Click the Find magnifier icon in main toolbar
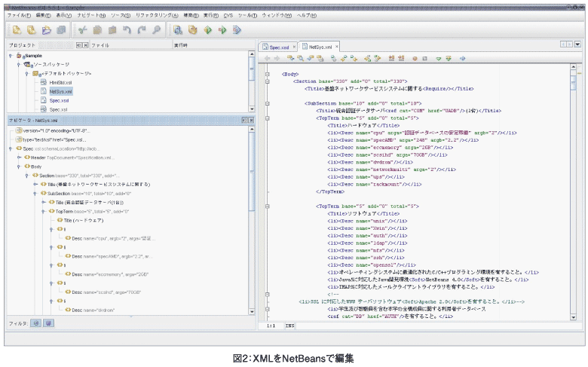This screenshot has height=367, width=588. coord(156,29)
